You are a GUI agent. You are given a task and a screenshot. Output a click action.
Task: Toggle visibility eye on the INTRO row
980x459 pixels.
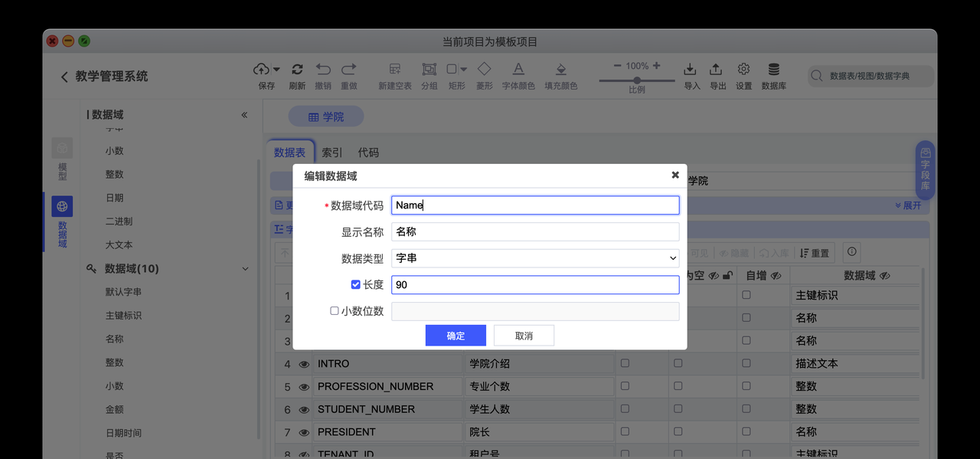click(x=304, y=364)
